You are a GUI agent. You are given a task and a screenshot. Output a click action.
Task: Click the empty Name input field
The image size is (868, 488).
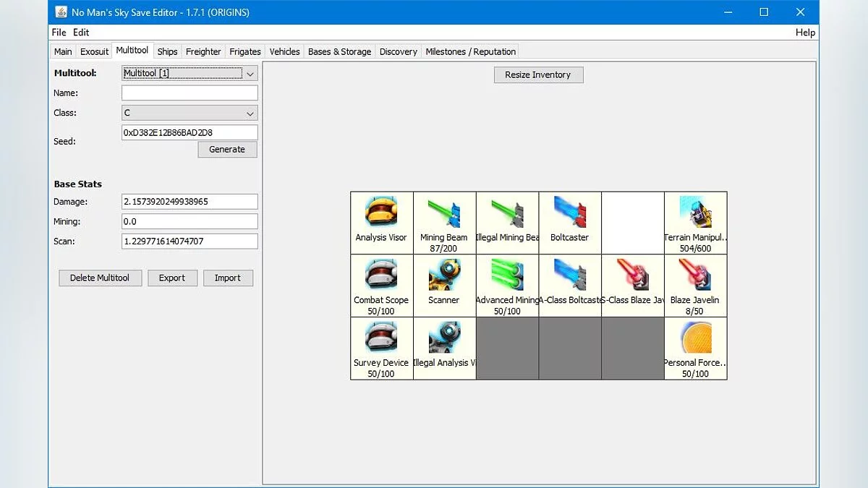(x=190, y=93)
